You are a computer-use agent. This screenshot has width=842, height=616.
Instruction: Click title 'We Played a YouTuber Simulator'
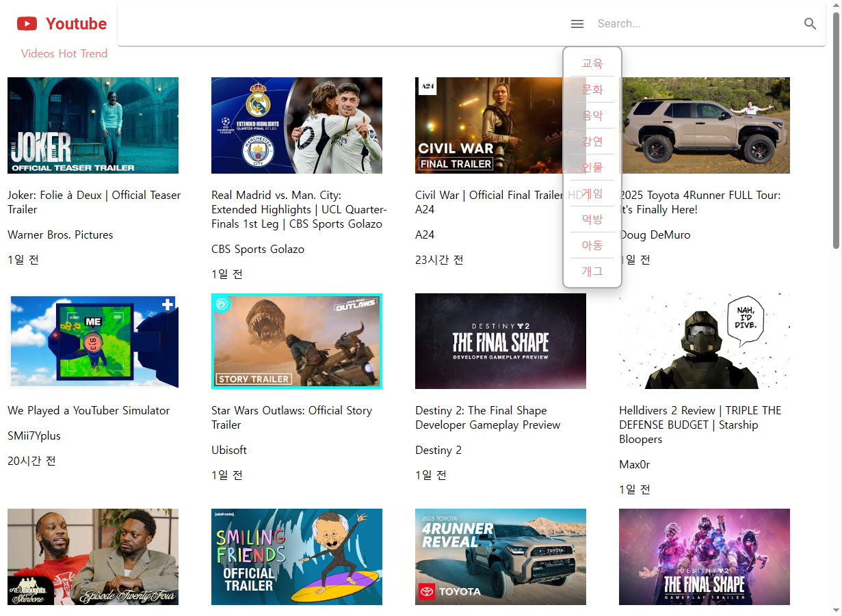click(x=89, y=410)
